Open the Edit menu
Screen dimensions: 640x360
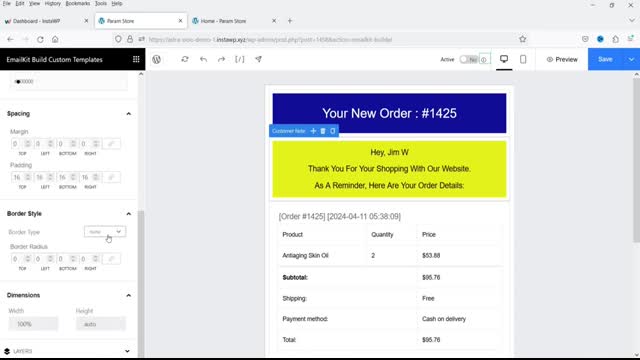(20, 3)
